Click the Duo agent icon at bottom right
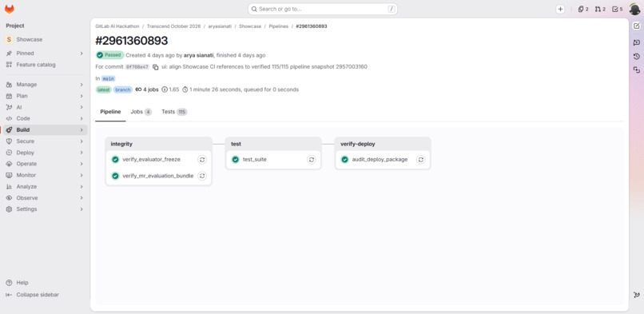 coord(637,295)
